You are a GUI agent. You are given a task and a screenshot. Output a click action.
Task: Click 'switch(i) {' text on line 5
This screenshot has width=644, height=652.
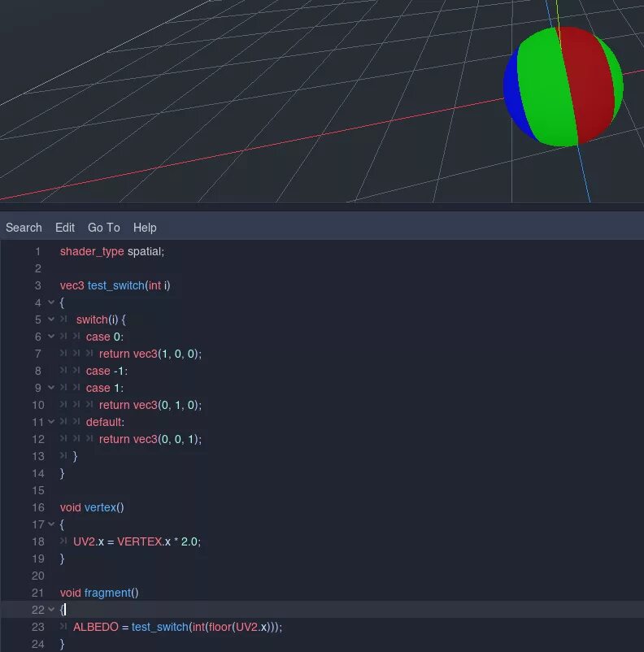[101, 319]
